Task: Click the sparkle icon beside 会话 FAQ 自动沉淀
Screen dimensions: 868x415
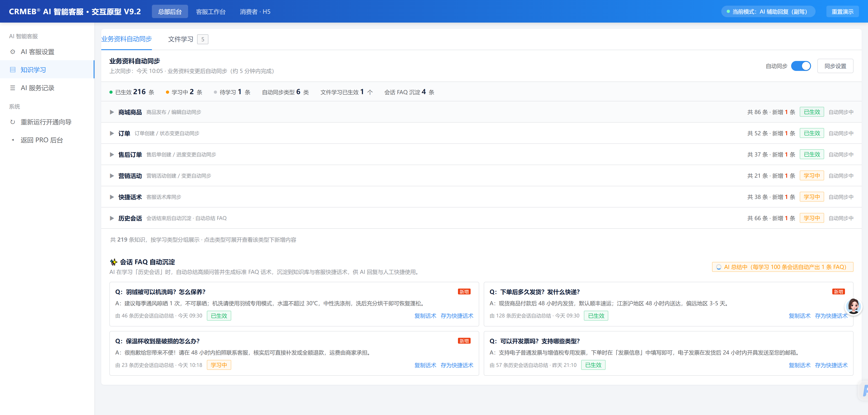Action: click(113, 262)
